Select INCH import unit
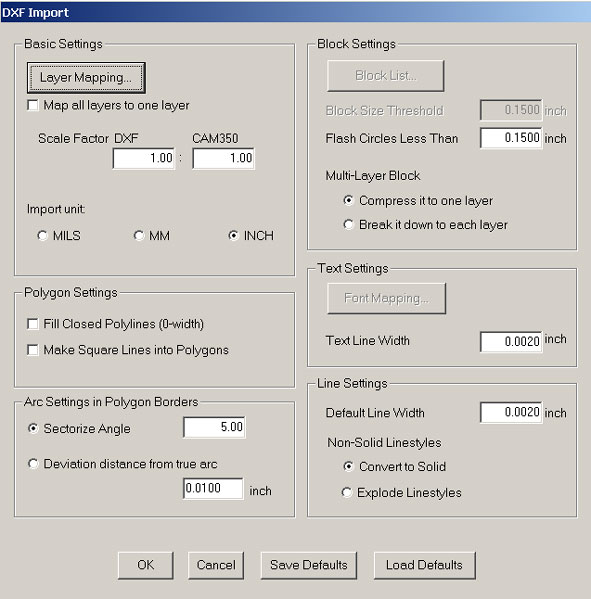 click(x=233, y=235)
